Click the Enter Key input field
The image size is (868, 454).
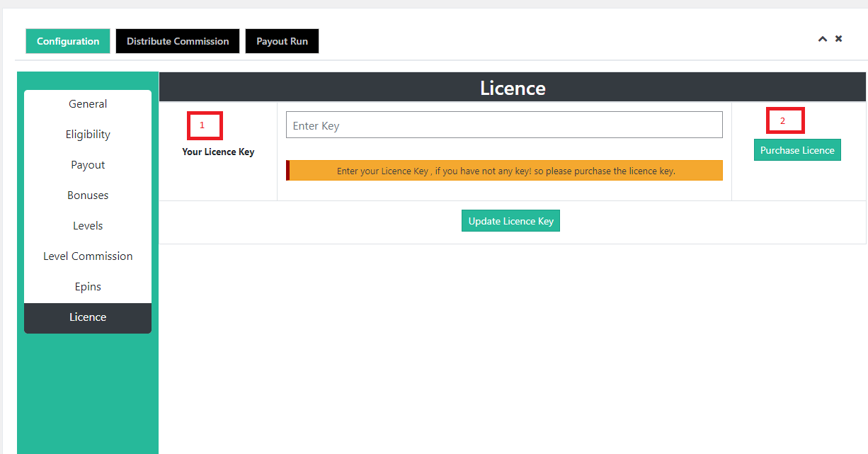[504, 125]
